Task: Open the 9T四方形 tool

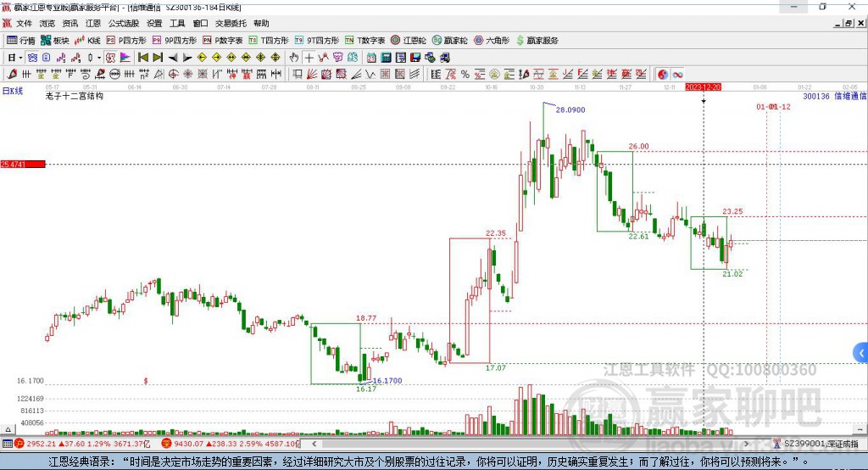Action: (317, 41)
